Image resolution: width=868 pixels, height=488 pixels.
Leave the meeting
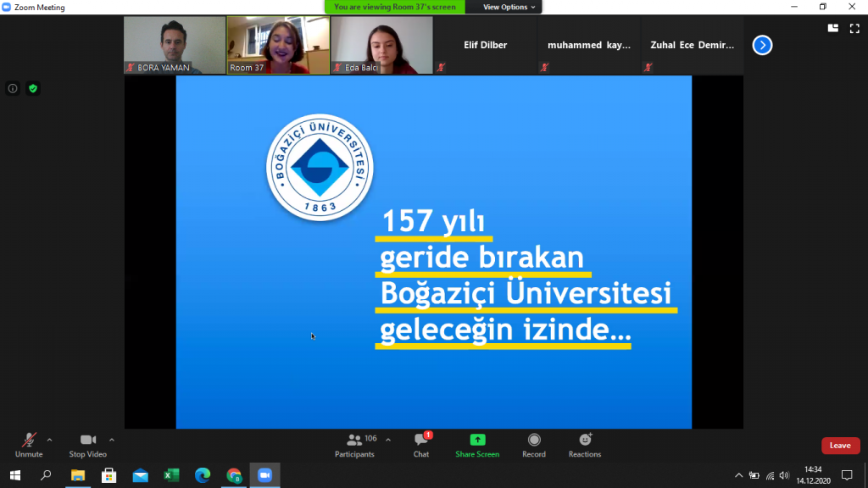840,446
